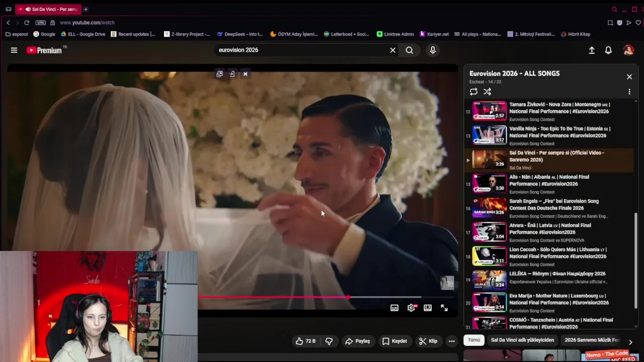Screen dimensions: 644x362
Task: Open Eva Marija - Mother Nature thumbnail
Action: pos(490,302)
